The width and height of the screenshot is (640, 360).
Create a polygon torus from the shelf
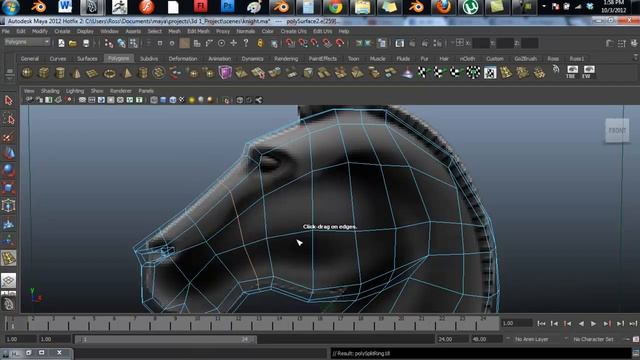point(110,73)
